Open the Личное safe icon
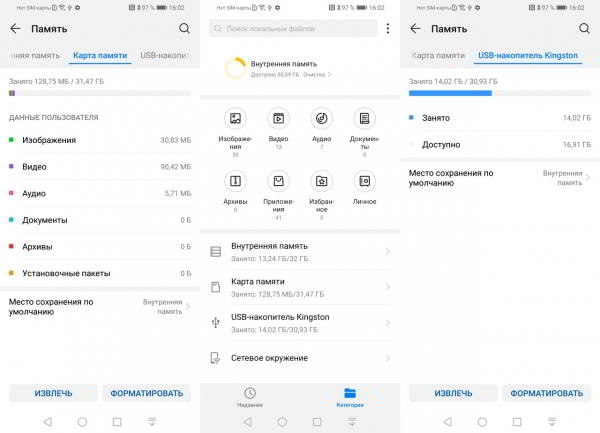The image size is (600, 433). point(364,182)
